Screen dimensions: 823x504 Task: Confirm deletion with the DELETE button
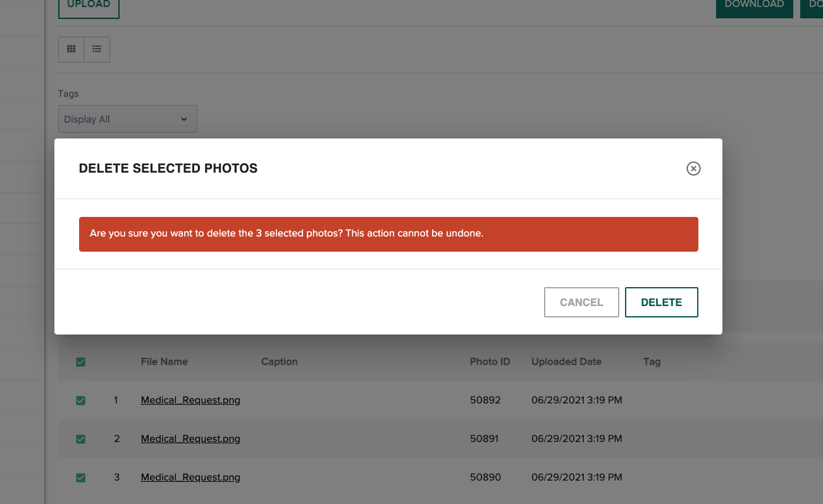tap(661, 302)
